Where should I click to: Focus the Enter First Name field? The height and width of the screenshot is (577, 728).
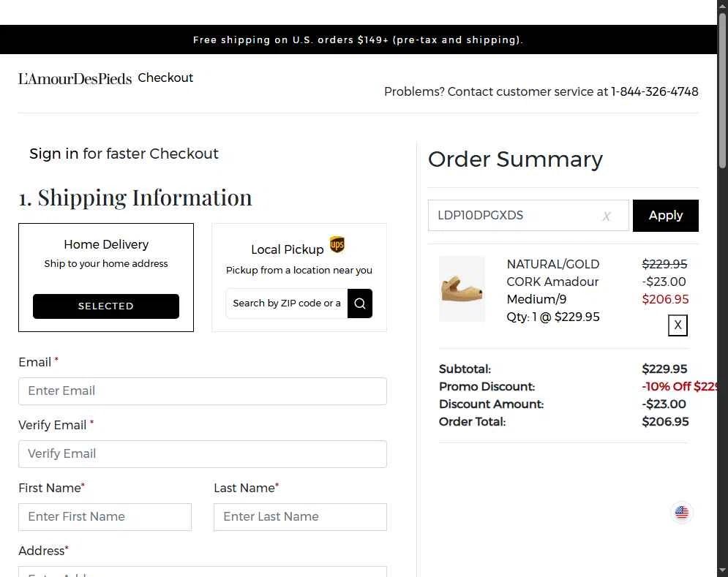tap(105, 516)
